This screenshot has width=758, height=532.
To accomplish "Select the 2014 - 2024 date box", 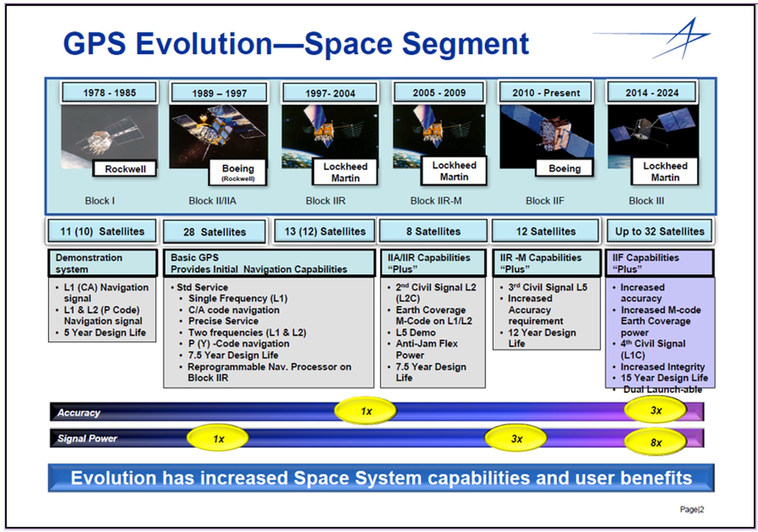I will [652, 92].
